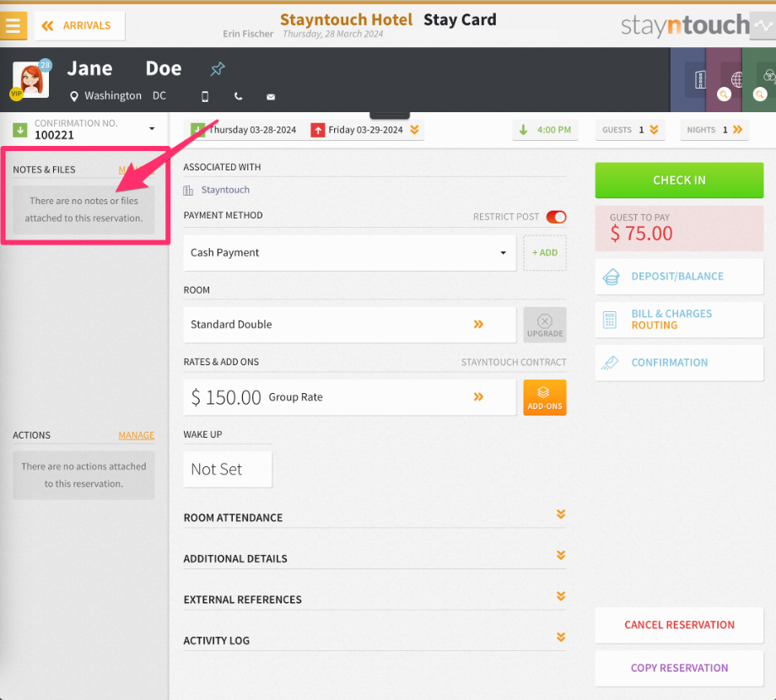Screen dimensions: 776x700
Task: Click the Thursday 03-28-2024 arrival date
Action: coord(252,130)
